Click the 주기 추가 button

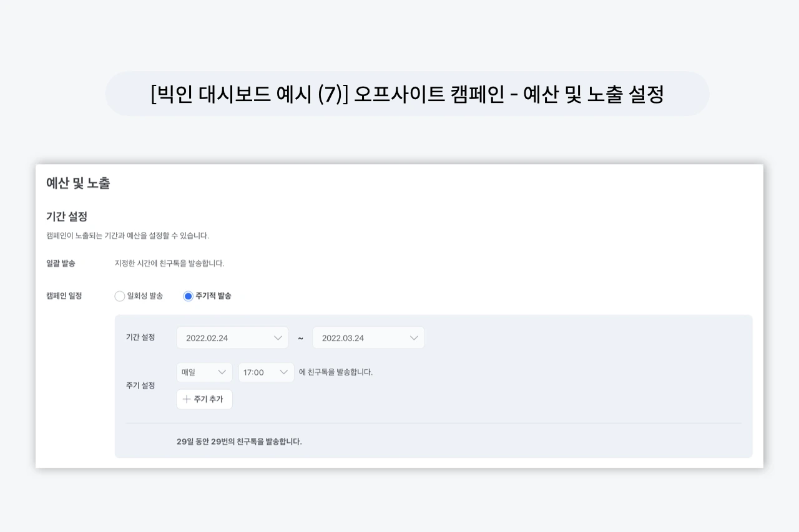tap(204, 399)
